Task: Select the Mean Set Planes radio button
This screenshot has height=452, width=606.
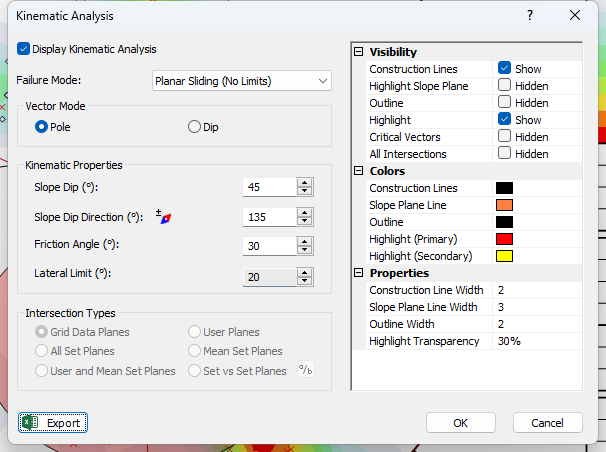Action: tap(194, 351)
